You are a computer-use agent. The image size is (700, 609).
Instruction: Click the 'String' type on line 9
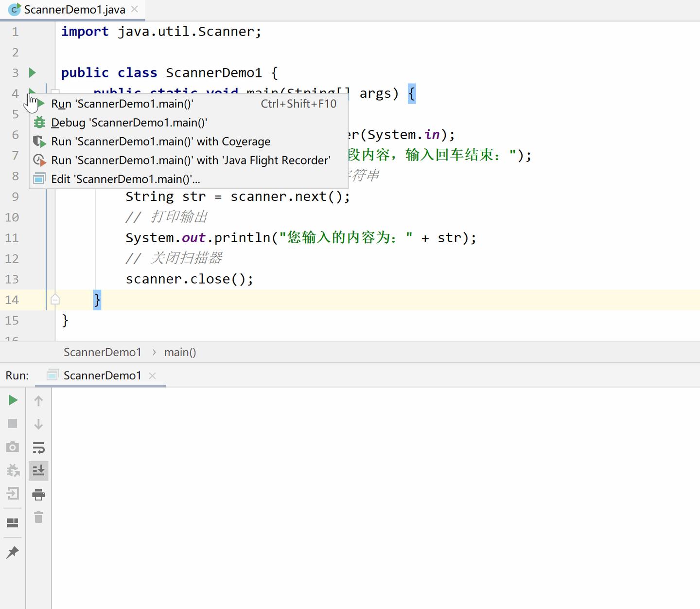(150, 197)
